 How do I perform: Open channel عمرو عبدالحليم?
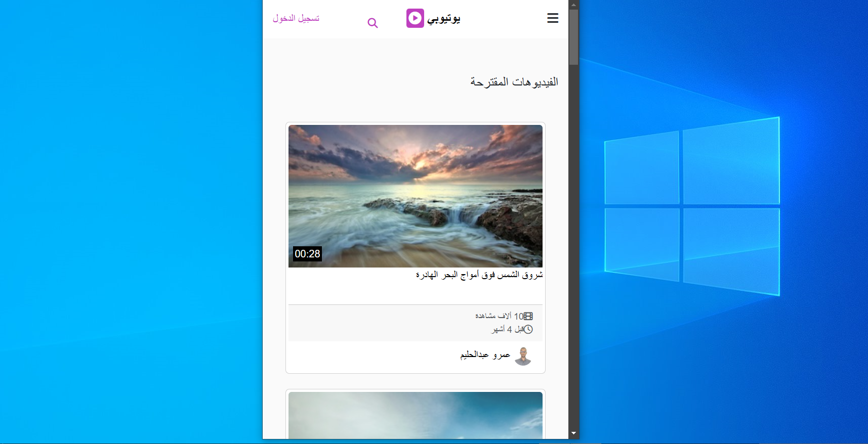(485, 354)
